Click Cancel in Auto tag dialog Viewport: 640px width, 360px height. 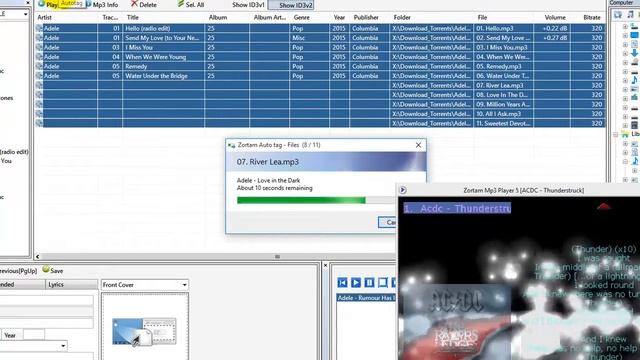387,222
